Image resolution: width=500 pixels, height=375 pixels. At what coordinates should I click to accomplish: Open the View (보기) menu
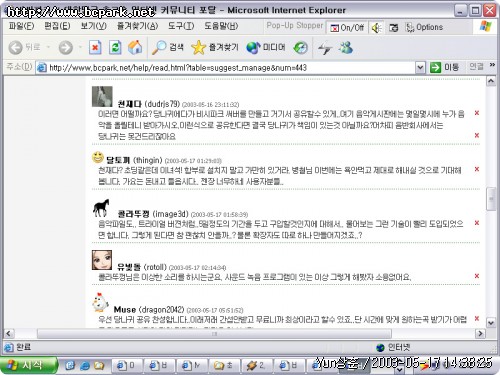[93, 26]
